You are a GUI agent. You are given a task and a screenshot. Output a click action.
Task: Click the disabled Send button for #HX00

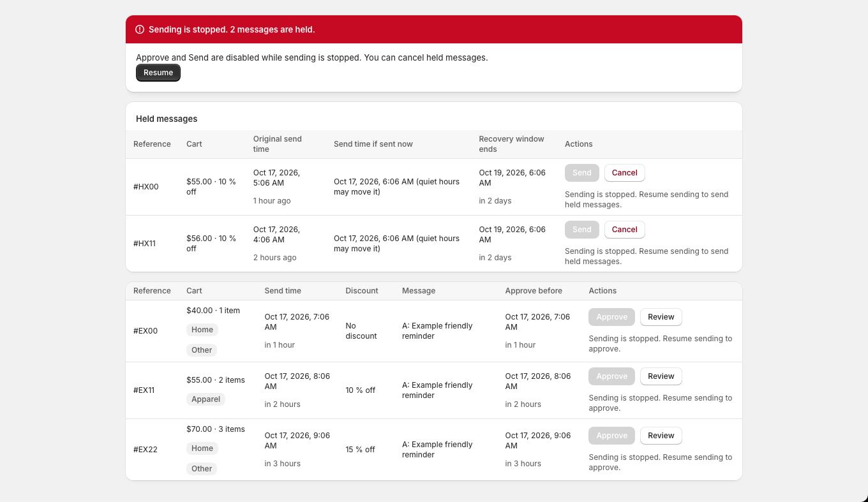click(582, 173)
